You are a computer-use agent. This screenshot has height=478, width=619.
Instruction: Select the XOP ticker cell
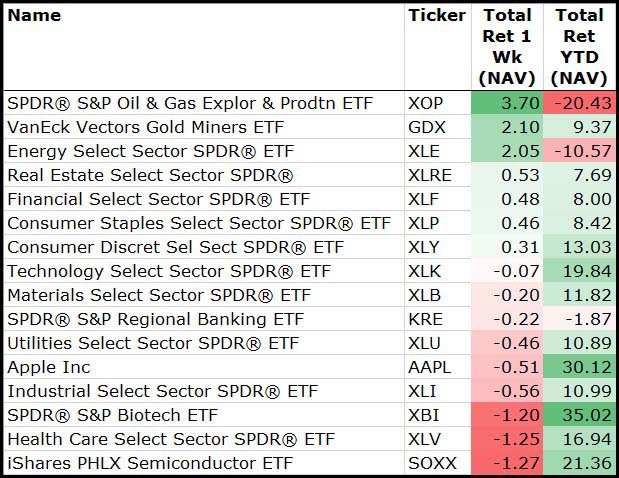pos(426,103)
